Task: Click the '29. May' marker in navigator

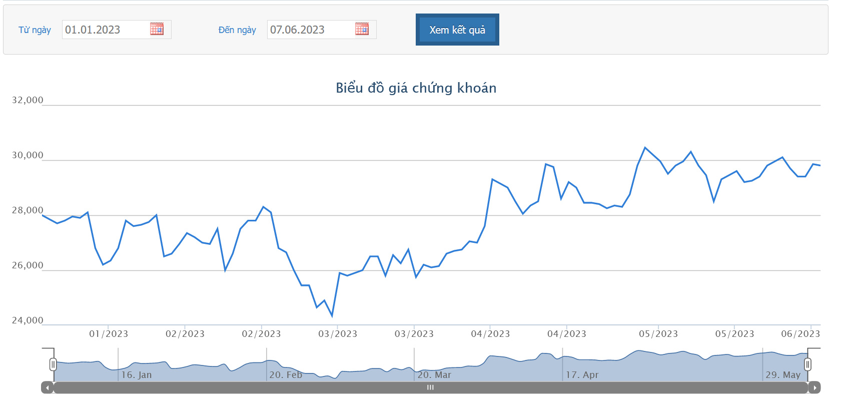Action: (x=783, y=374)
